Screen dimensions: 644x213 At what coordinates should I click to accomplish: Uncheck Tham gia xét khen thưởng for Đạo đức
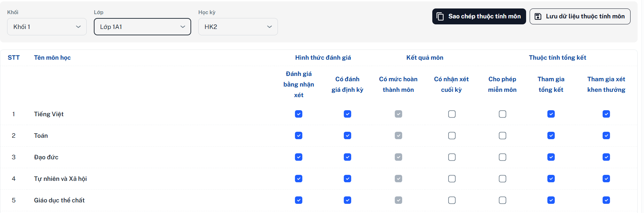pyautogui.click(x=606, y=157)
